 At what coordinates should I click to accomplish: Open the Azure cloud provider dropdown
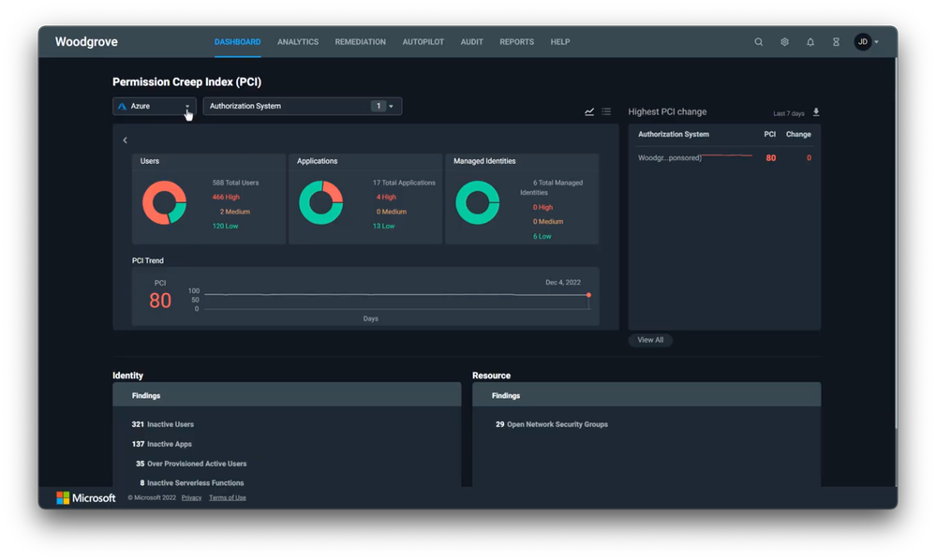154,106
